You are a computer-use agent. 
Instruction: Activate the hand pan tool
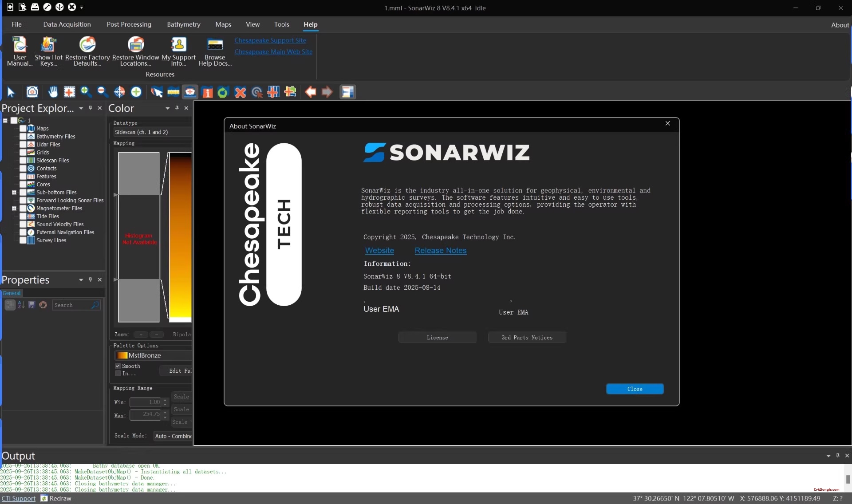53,92
